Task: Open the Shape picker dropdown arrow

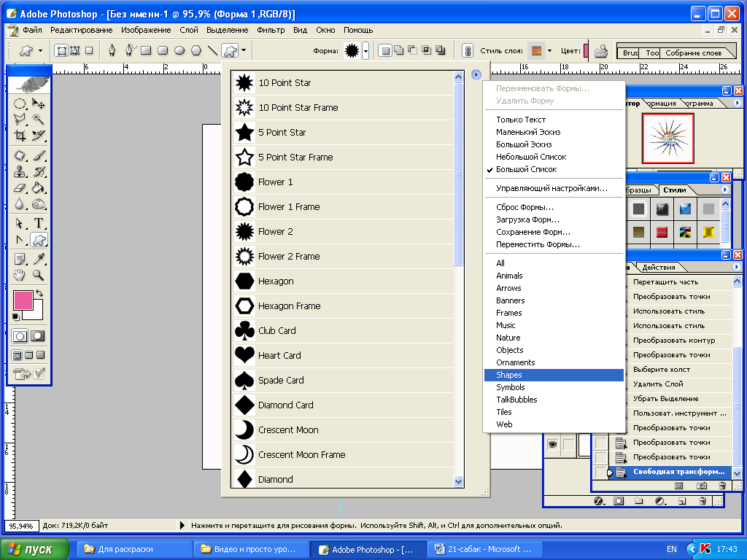Action: (x=365, y=50)
